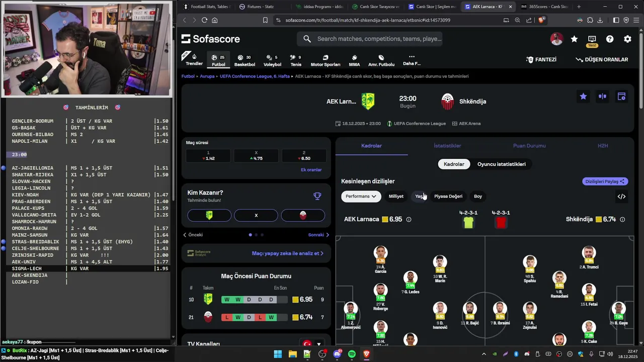This screenshot has width=644, height=362.
Task: Open favorites star in Sofascore header
Action: tap(574, 39)
